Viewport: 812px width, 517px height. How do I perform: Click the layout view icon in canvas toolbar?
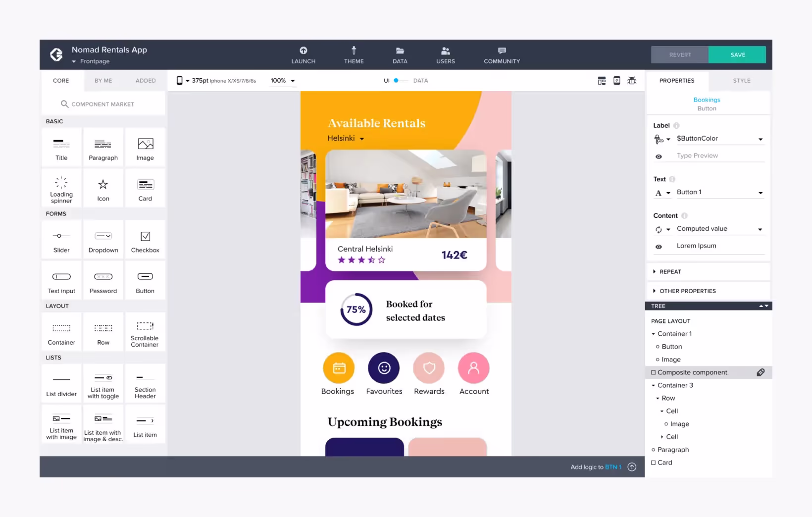coord(602,81)
